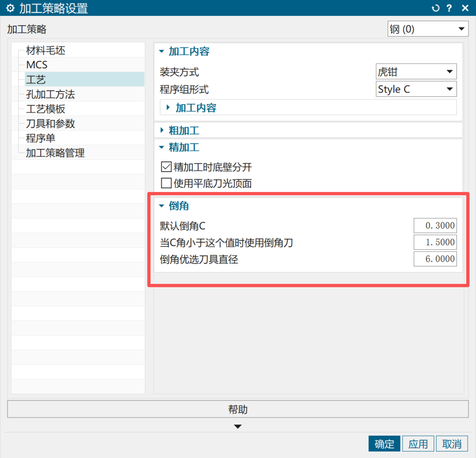Enable 使用平底刀光顶面 checkbox
The height and width of the screenshot is (458, 476).
(x=166, y=183)
